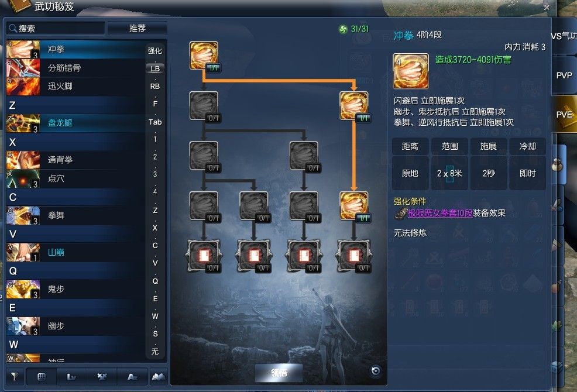Switch to the PVP tab
The height and width of the screenshot is (392, 577).
coord(564,75)
